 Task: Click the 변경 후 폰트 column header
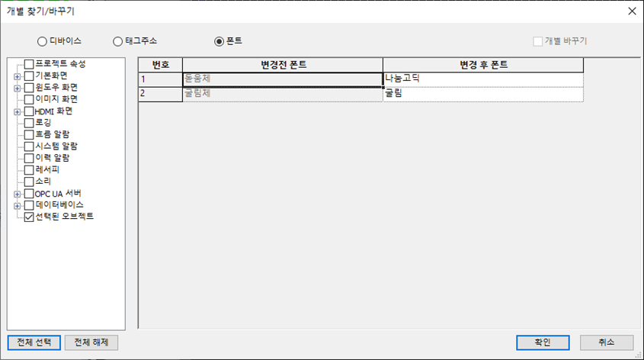(x=483, y=65)
